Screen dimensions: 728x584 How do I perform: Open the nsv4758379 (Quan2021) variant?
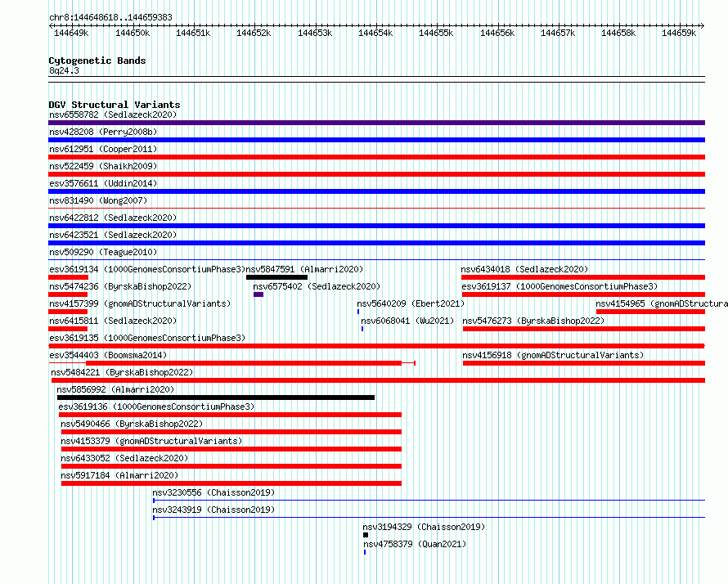coord(415,544)
